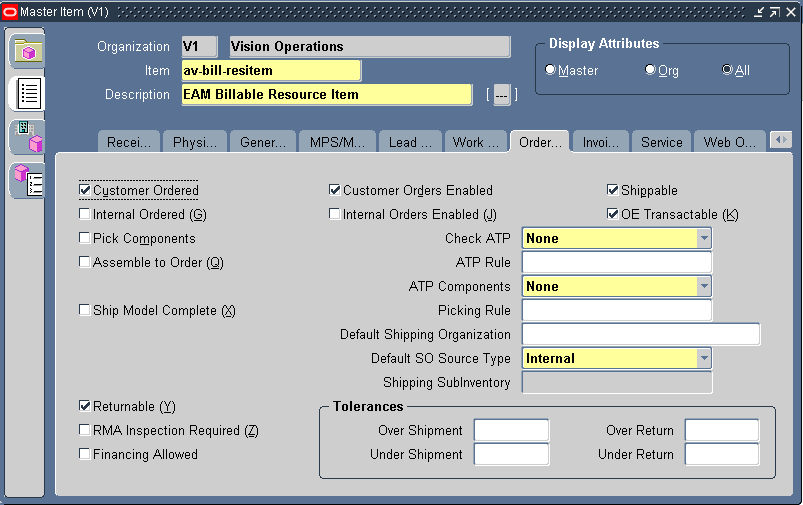
Task: Click the Items folder icon in left sidebar
Action: tap(28, 51)
